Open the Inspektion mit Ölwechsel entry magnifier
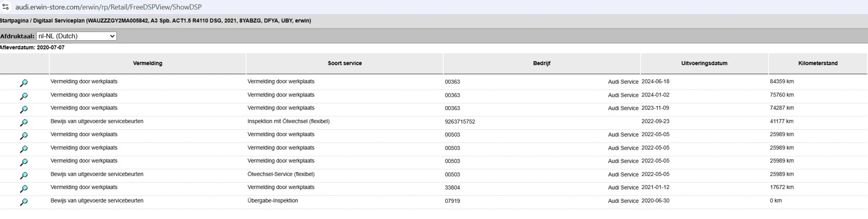The image size is (868, 219). (24, 123)
